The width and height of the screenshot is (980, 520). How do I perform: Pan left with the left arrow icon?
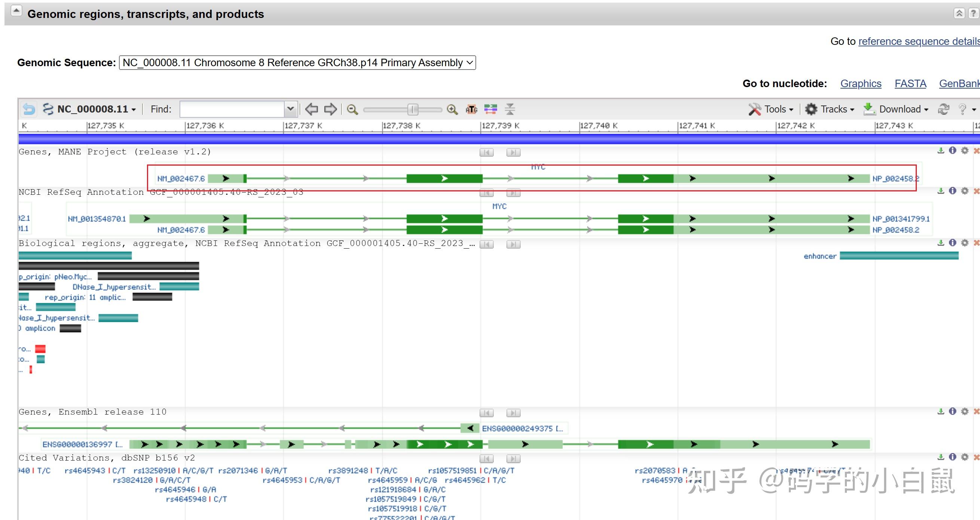pos(312,110)
